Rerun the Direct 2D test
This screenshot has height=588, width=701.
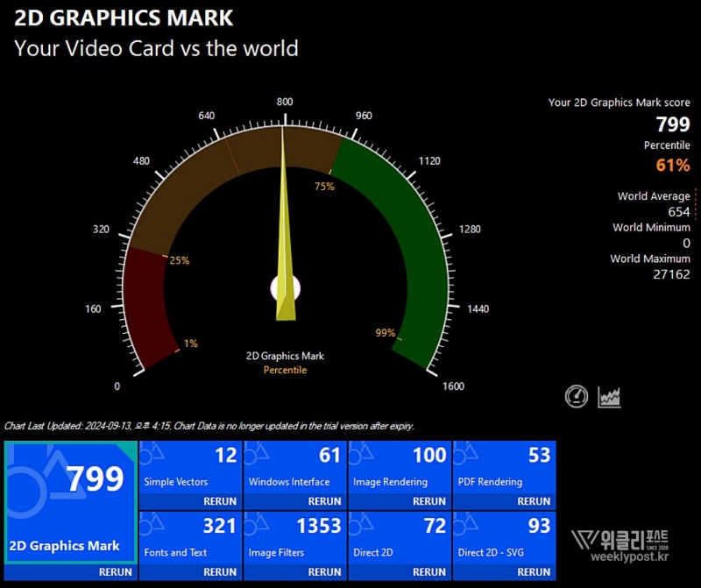(x=428, y=571)
